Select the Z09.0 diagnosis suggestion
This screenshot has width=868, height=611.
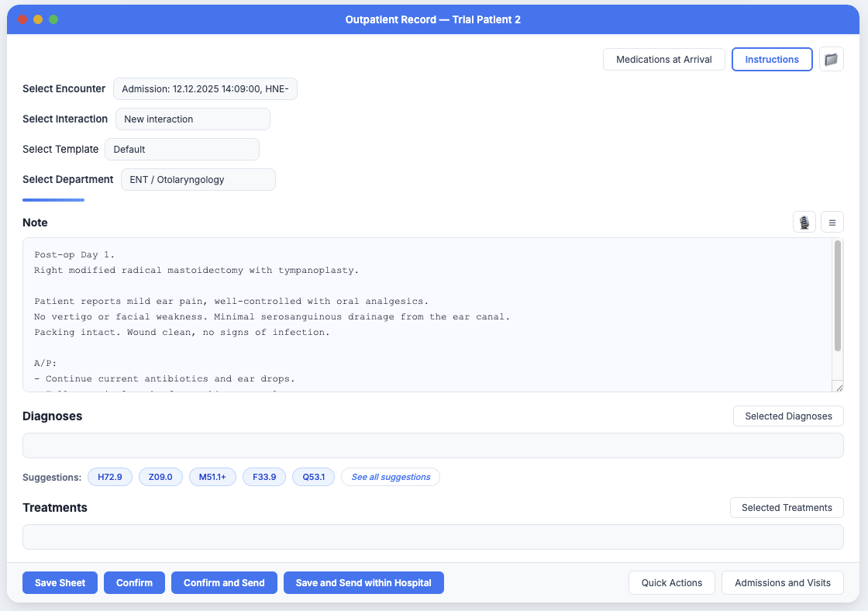160,477
